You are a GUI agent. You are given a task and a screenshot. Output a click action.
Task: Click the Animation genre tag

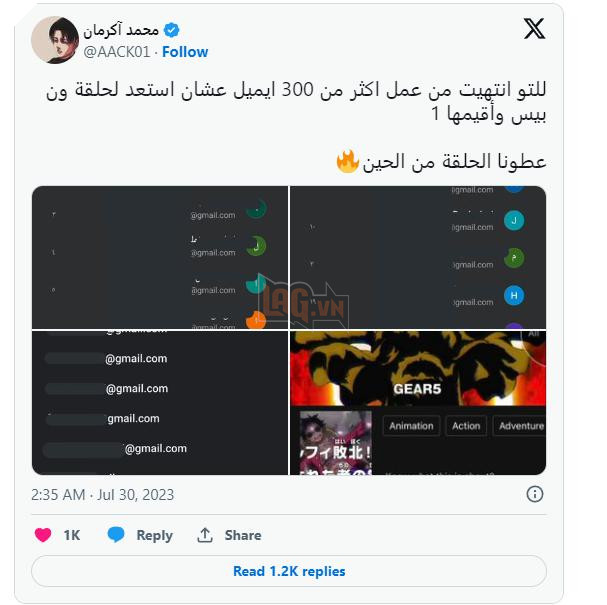point(412,426)
